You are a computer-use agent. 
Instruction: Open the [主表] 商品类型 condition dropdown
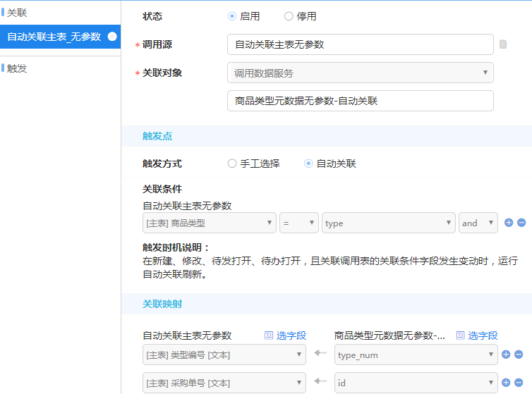coord(209,223)
